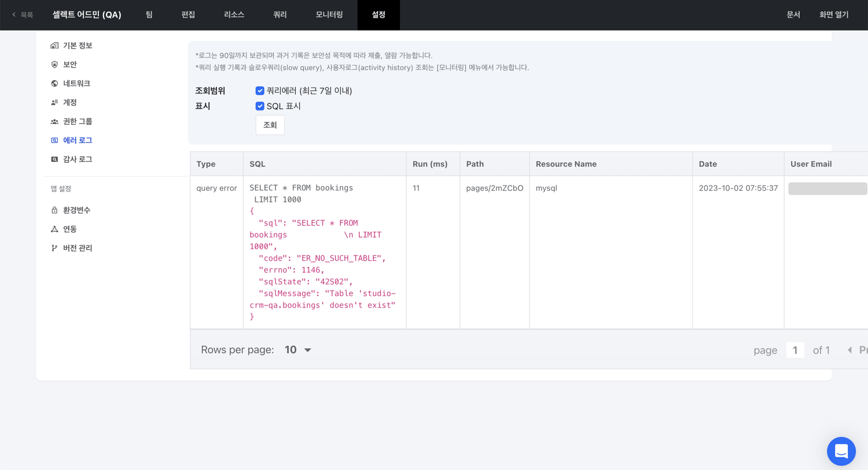Click the 환경변수 lock icon

coord(54,210)
